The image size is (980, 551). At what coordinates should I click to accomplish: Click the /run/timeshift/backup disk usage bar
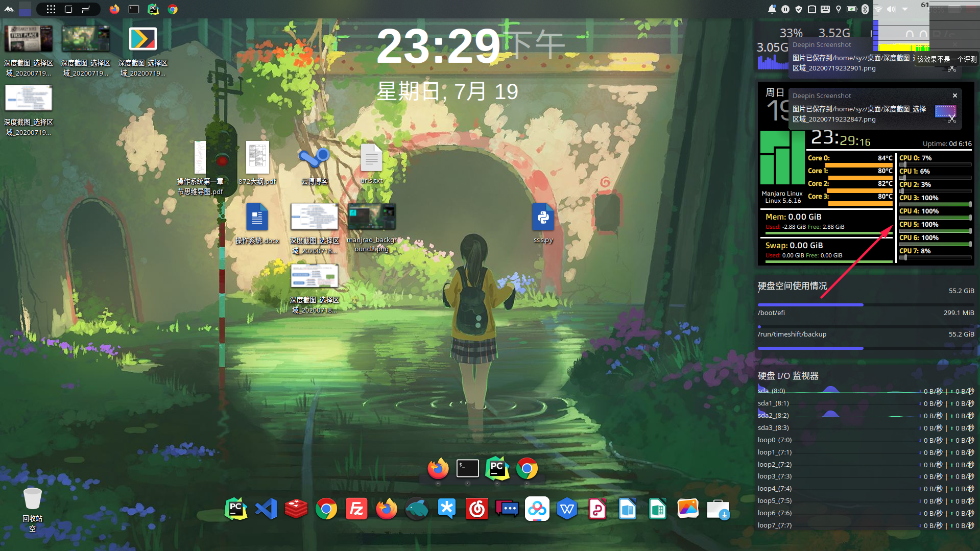coord(866,348)
